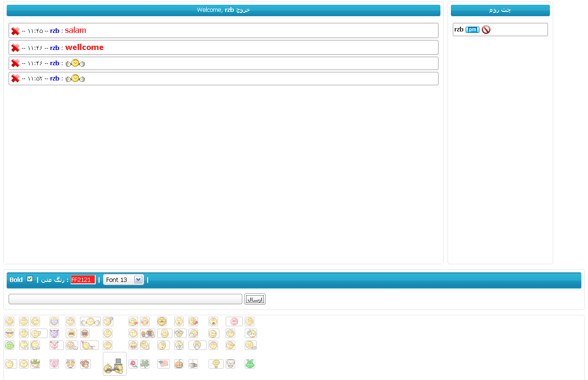Insert the long-nose liar emoticon
Screen dimensions: 588x380
230,345
